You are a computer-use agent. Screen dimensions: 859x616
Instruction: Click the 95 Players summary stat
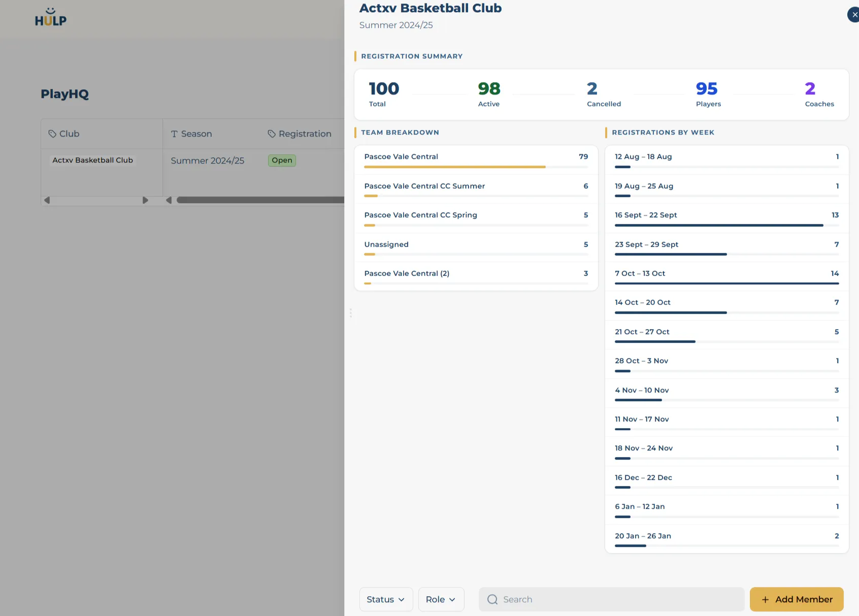[x=708, y=94]
